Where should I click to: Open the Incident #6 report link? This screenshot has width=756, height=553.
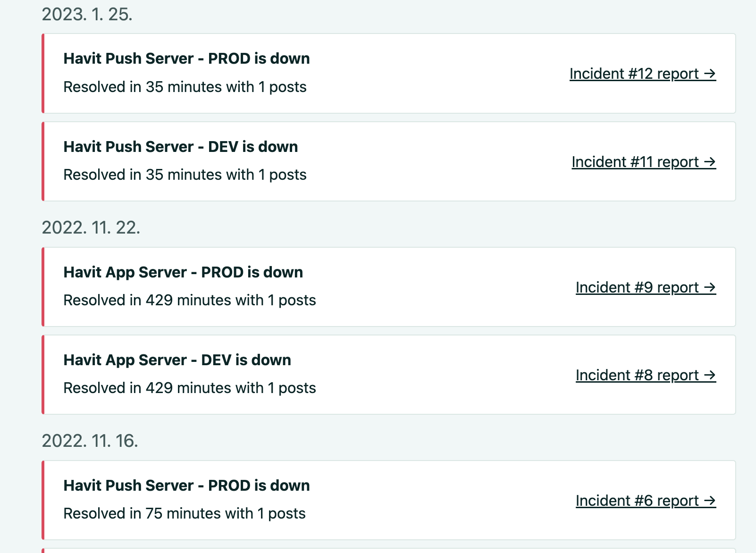point(646,501)
